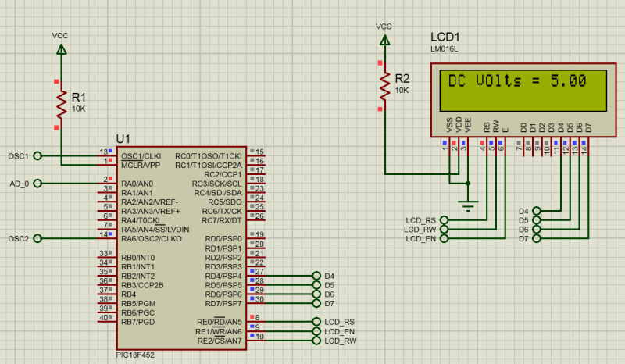Click the D7 terminal wired to RD7/PSP7
Screen dimensions: 625x364
pyautogui.click(x=316, y=303)
